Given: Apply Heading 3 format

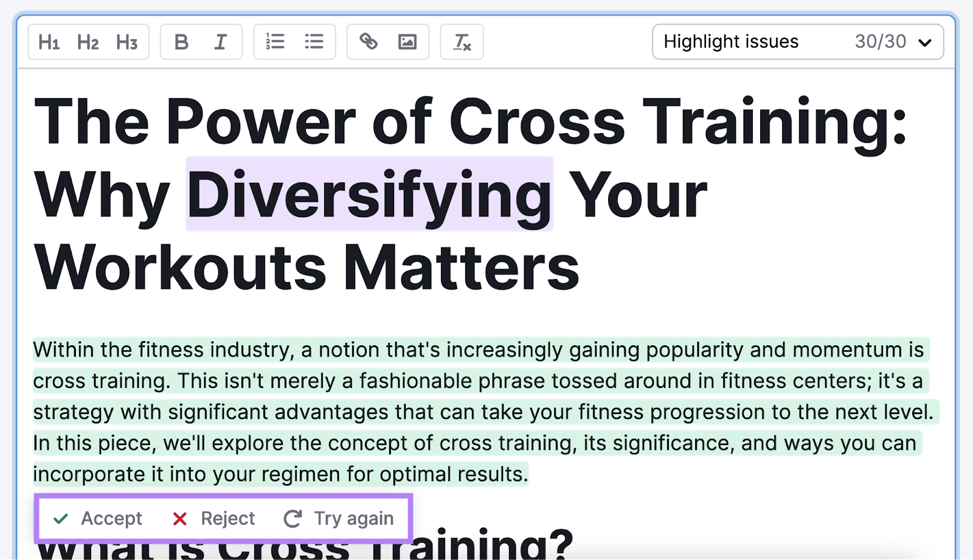Looking at the screenshot, I should pos(127,42).
